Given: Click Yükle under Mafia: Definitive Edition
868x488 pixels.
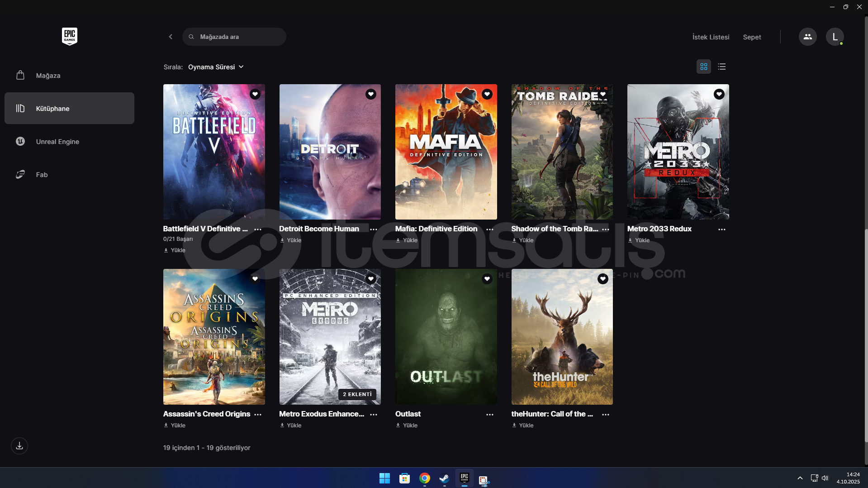Looking at the screenshot, I should point(407,240).
